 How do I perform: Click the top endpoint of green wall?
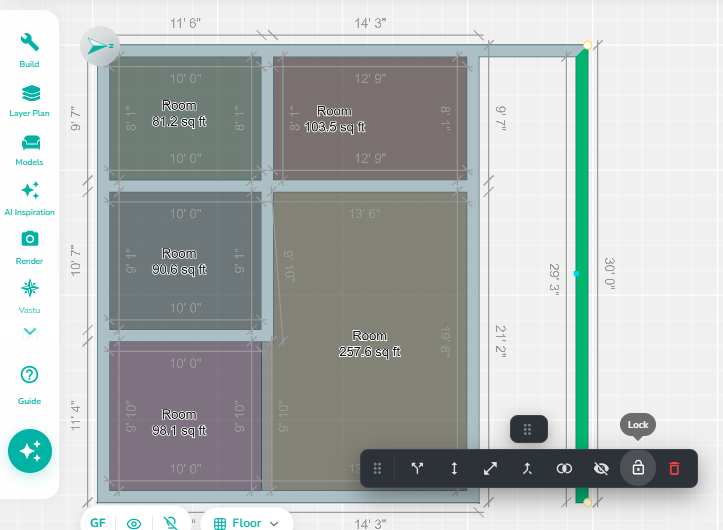(587, 45)
